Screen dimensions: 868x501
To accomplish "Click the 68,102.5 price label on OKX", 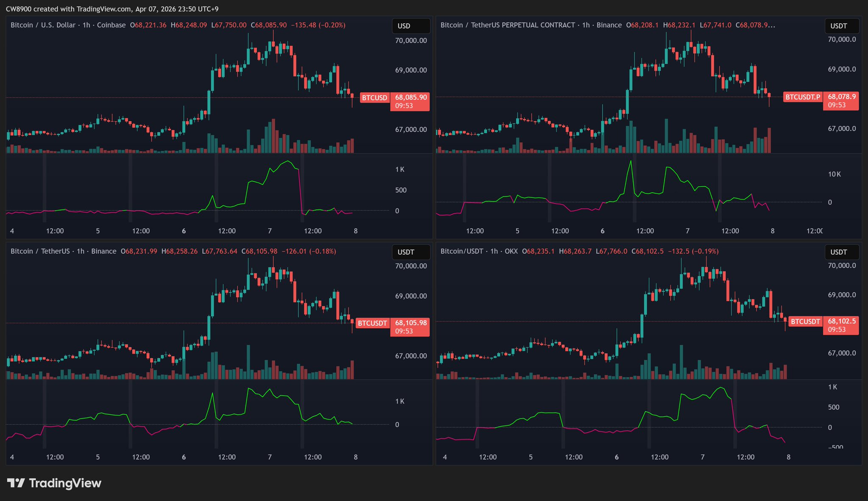I will click(841, 321).
